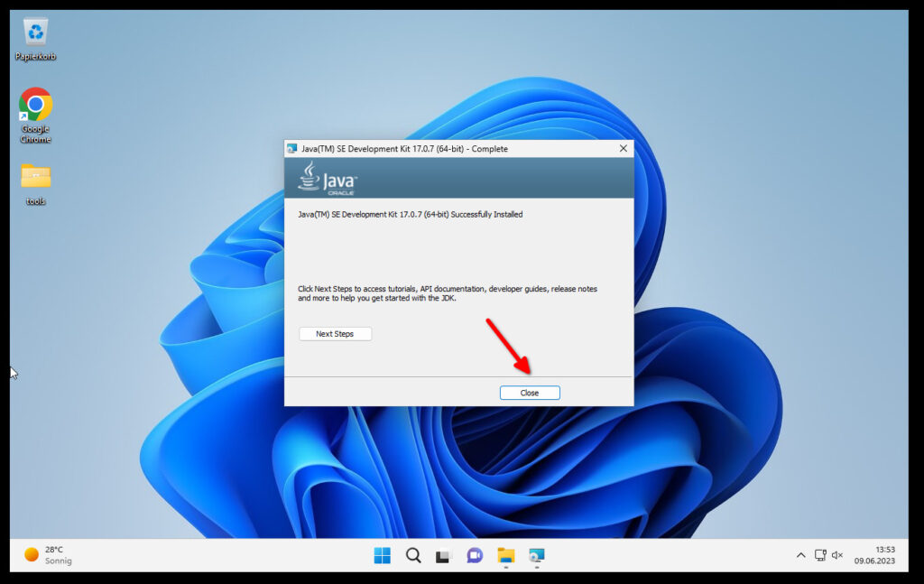Open Next Steps for JDK tutorials
924x584 pixels.
click(x=336, y=334)
